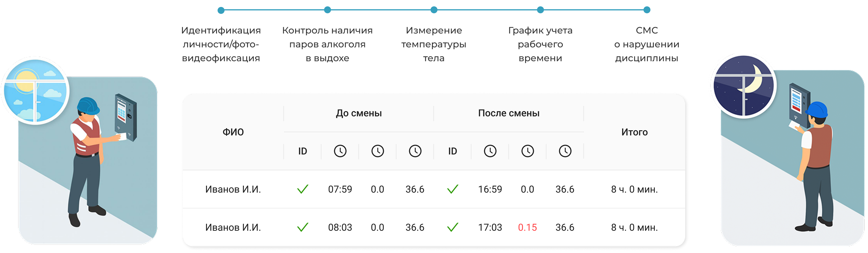Click green checkmark beside 17:03 entry
The width and height of the screenshot is (868, 253).
453,227
